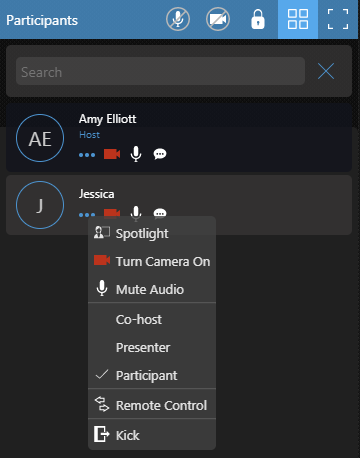Mute all participants' microphones in the header
The image size is (360, 458).
coord(178,20)
